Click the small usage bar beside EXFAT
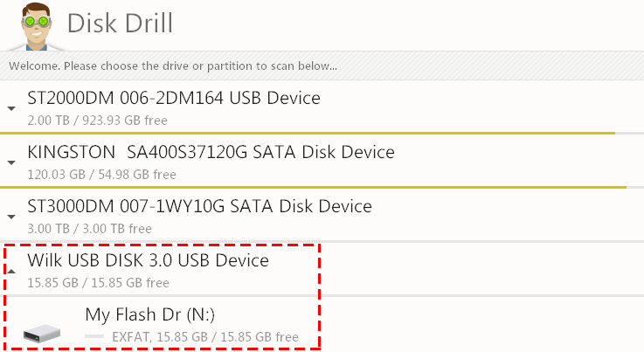This screenshot has height=352, width=644. click(94, 336)
